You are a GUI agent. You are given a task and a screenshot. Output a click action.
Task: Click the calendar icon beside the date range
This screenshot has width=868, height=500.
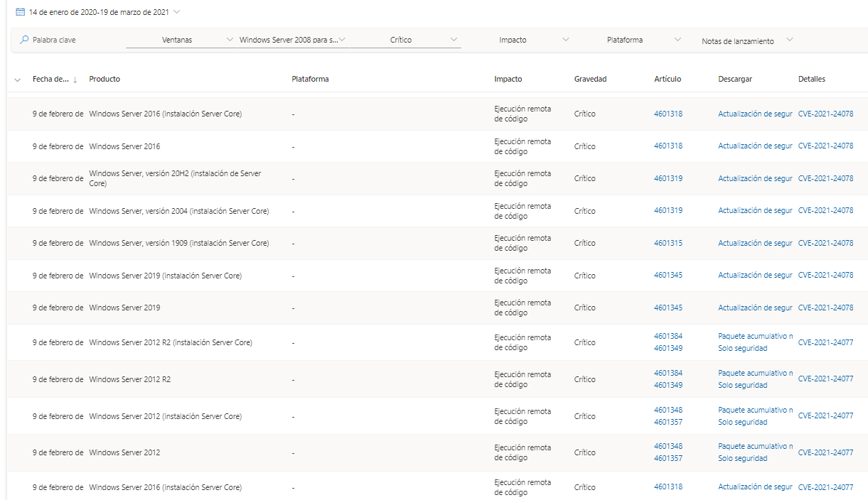[x=20, y=12]
